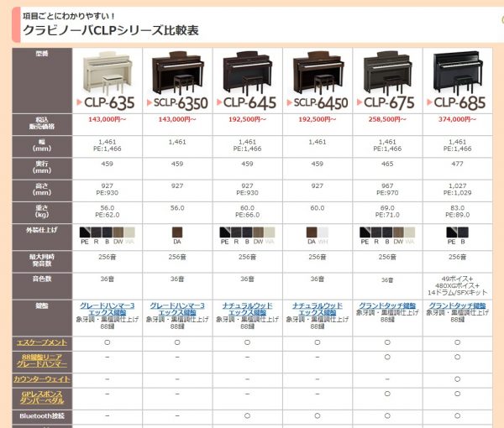Click the 69.0 PE:71.0 weight cell
Viewport: 504px width, 428px height.
click(x=387, y=211)
